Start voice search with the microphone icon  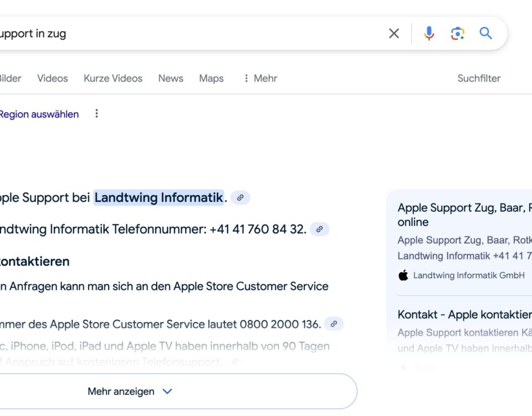tap(429, 33)
